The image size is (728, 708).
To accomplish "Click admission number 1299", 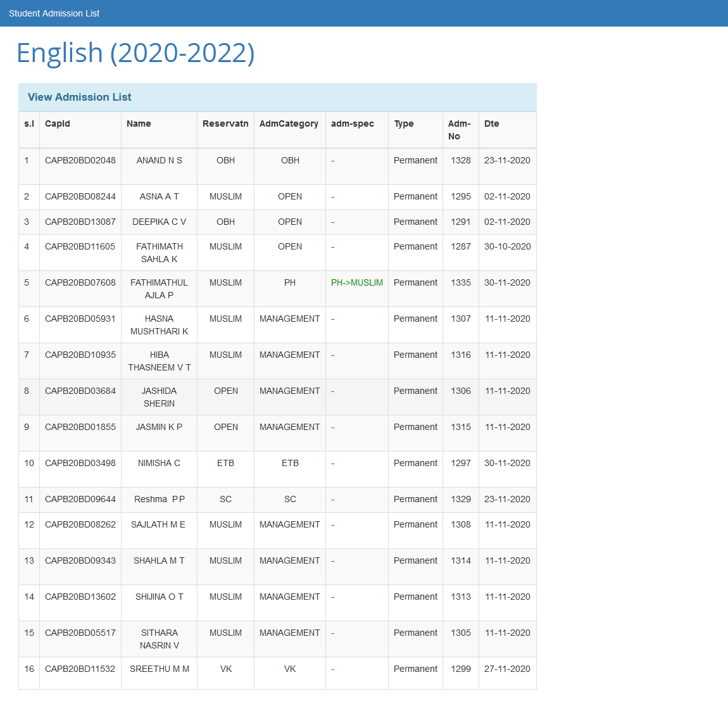I will (461, 669).
